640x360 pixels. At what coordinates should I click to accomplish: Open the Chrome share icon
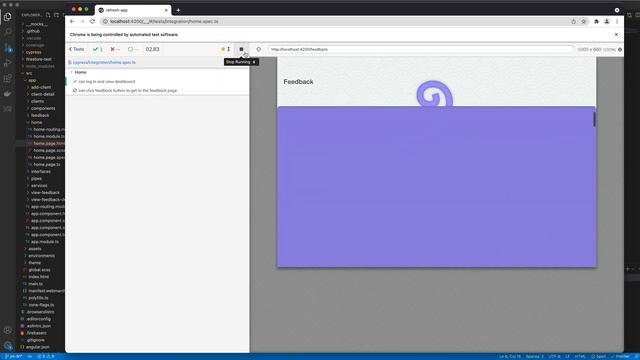573,21
